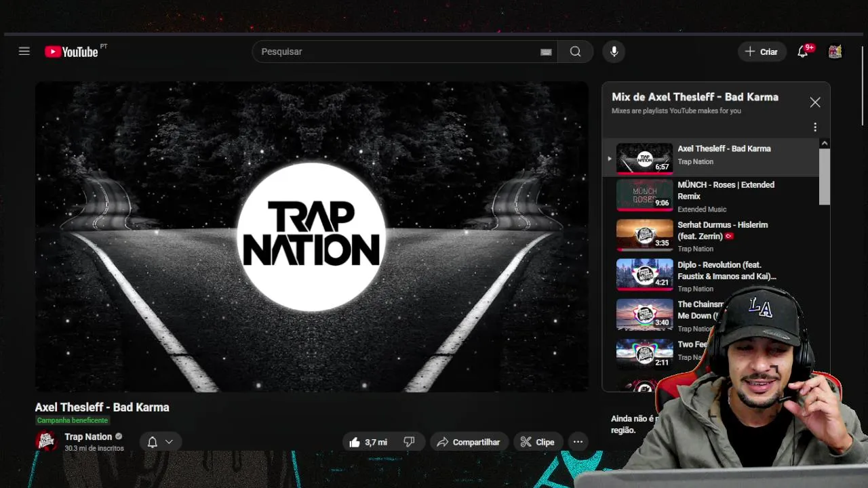Click the Trap Nation video player
The width and height of the screenshot is (868, 488).
[312, 237]
